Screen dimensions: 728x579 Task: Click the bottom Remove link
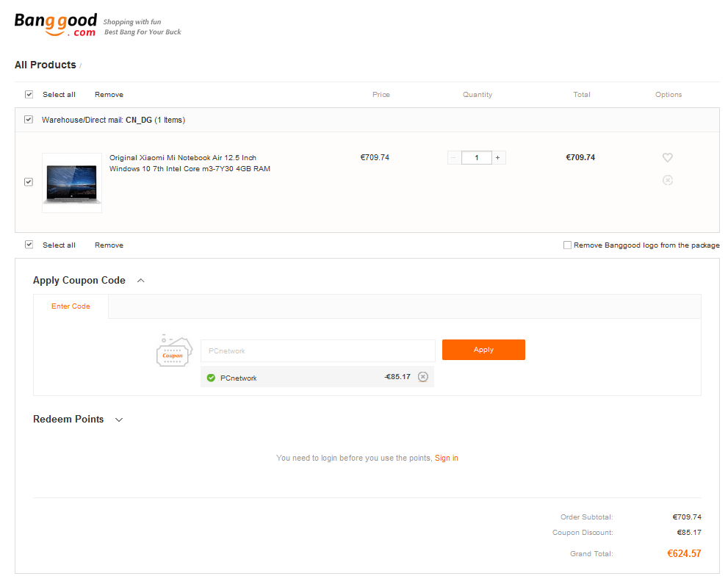[x=109, y=245]
